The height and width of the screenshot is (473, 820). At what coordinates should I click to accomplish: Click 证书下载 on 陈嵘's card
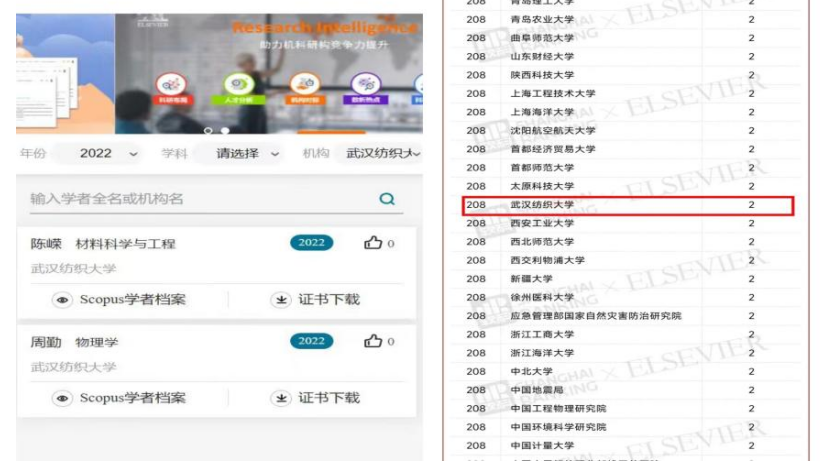(315, 299)
